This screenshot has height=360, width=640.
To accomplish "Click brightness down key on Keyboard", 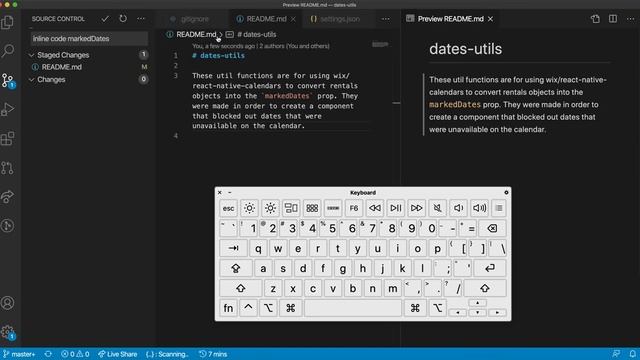I will (x=249, y=208).
